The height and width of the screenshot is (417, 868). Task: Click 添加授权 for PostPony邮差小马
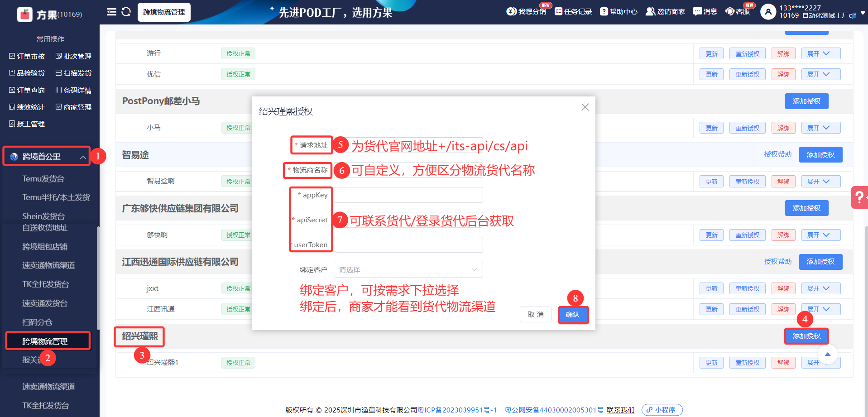point(806,101)
